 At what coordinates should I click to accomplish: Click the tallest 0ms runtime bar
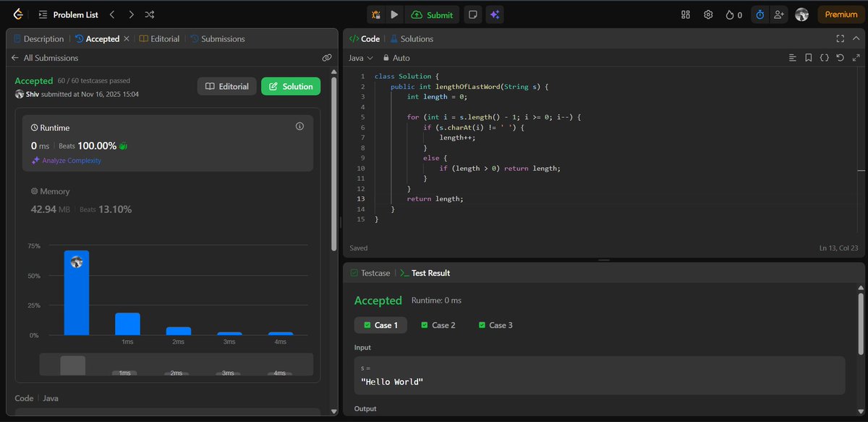77,293
